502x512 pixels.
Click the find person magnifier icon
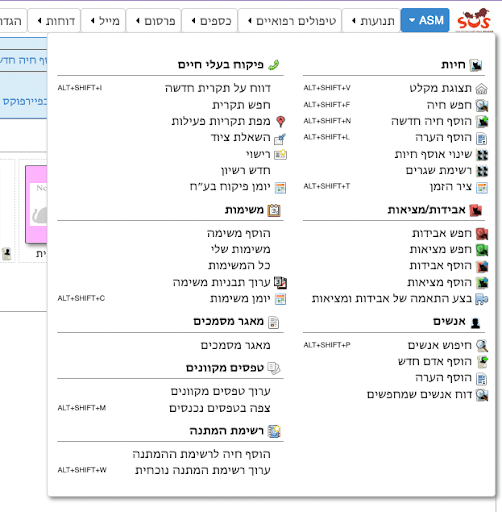482,346
